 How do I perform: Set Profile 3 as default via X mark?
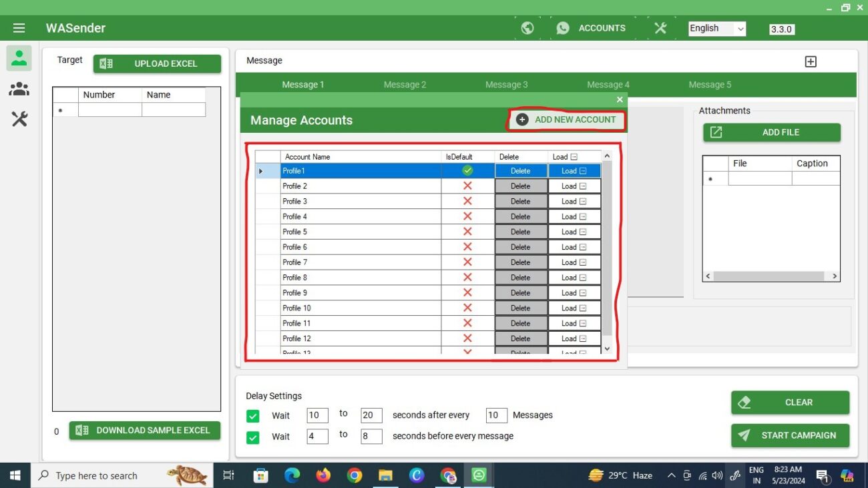click(x=467, y=202)
